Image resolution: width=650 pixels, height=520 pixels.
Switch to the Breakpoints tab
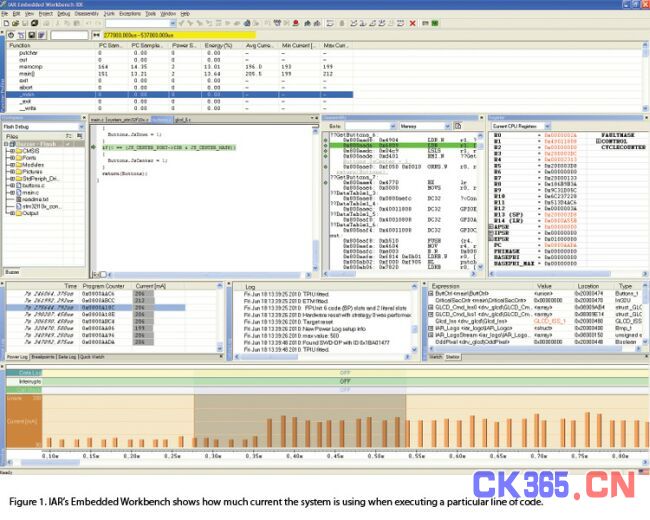click(43, 357)
